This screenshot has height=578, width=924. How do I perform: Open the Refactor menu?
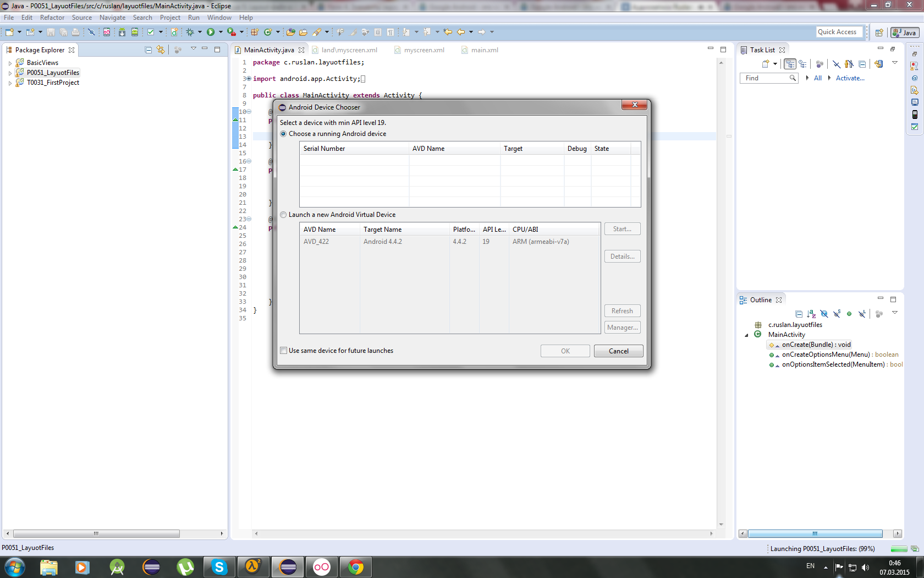(x=52, y=18)
